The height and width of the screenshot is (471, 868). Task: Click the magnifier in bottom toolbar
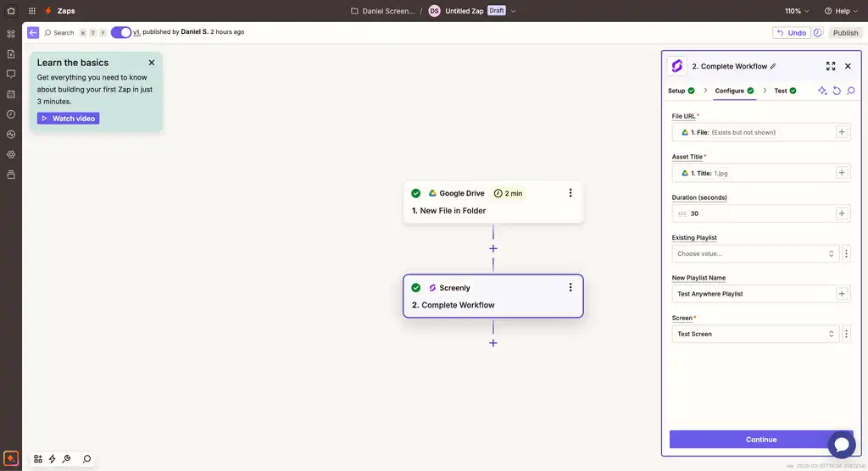pyautogui.click(x=87, y=459)
